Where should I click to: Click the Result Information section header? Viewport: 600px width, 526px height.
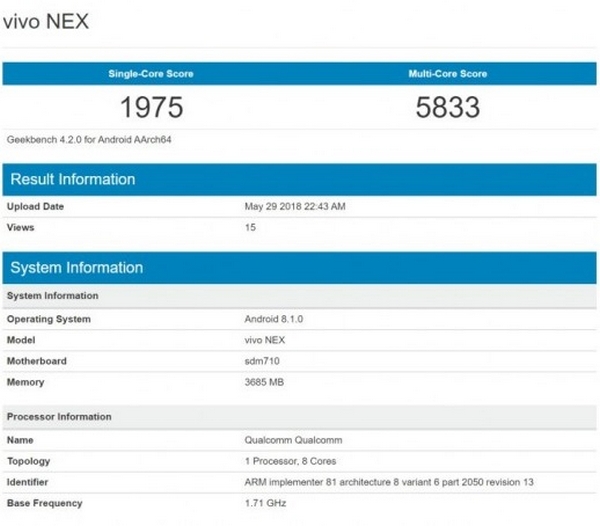click(299, 179)
